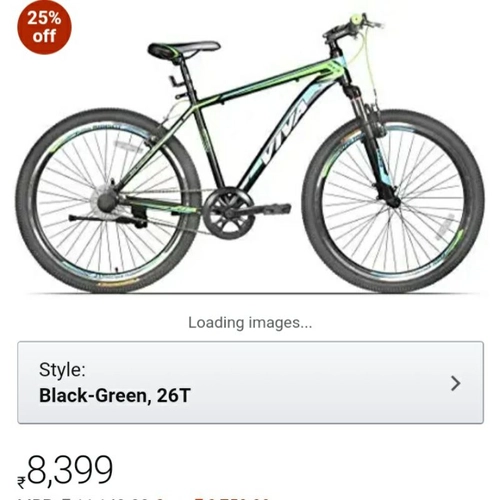Click the Style: label text
The width and height of the screenshot is (500, 500).
[x=62, y=370]
